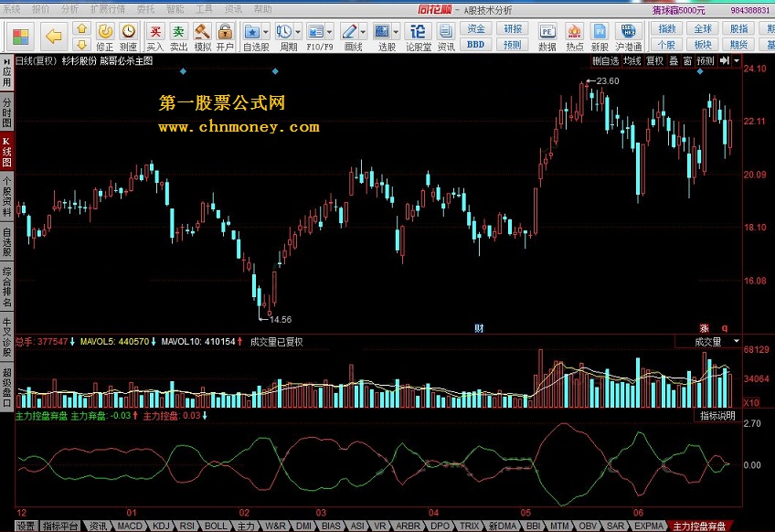The height and width of the screenshot is (532, 775).
Task: Open the 指标平台 indicator platform tab
Action: point(60,527)
